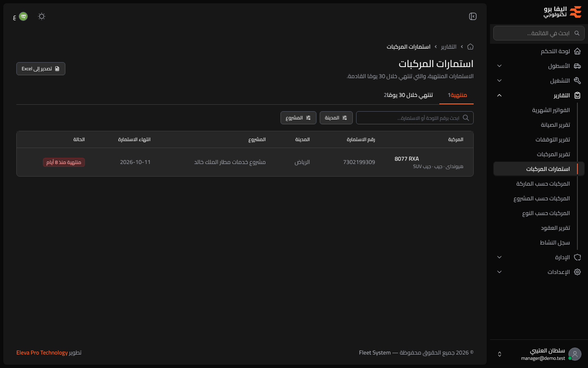588x368 pixels.
Task: Open the المشروع filter dropdown
Action: [x=298, y=118]
